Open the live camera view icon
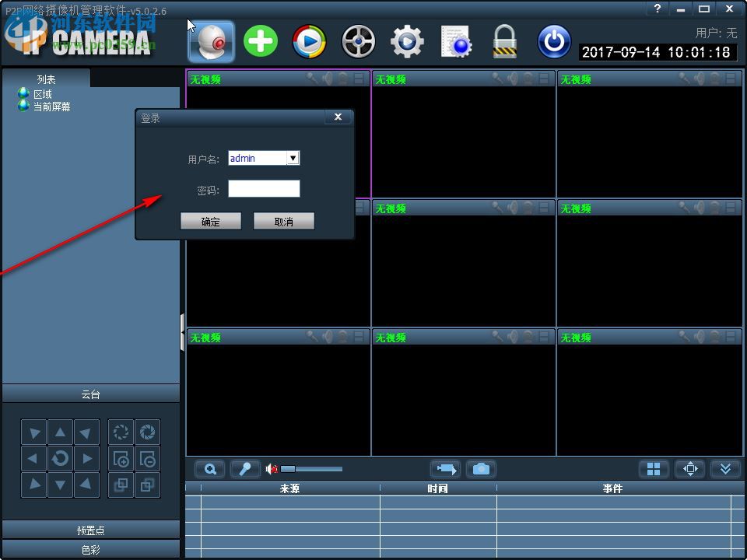 (211, 42)
